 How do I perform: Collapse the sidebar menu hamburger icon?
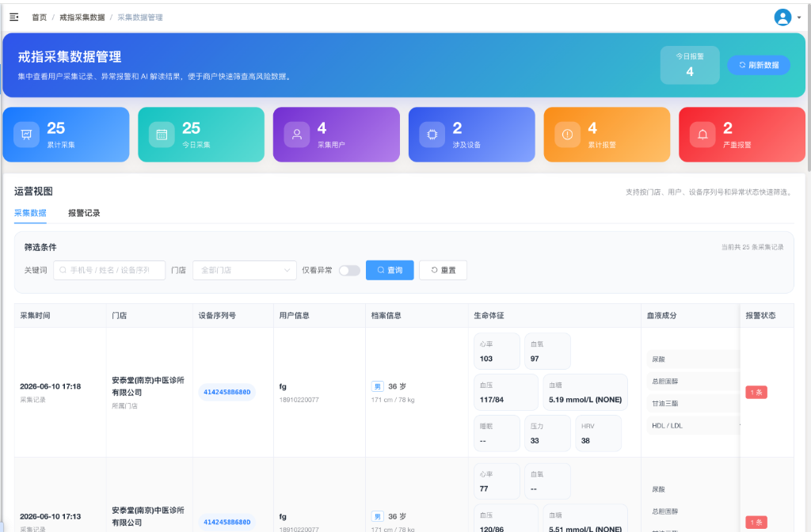coord(14,17)
